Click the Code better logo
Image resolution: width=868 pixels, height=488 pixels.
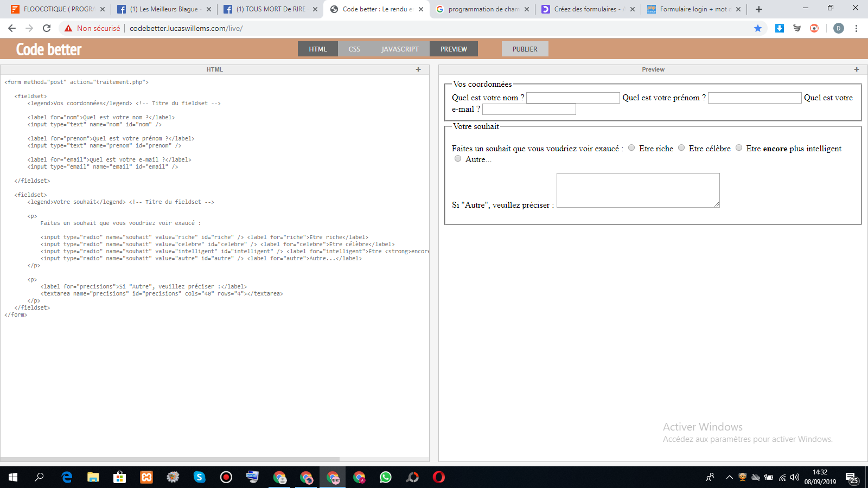click(49, 49)
